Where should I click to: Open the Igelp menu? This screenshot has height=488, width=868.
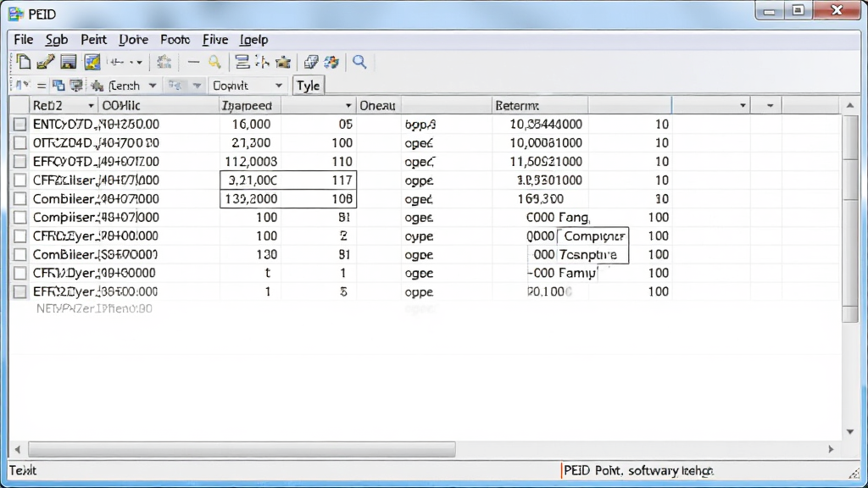(253, 40)
